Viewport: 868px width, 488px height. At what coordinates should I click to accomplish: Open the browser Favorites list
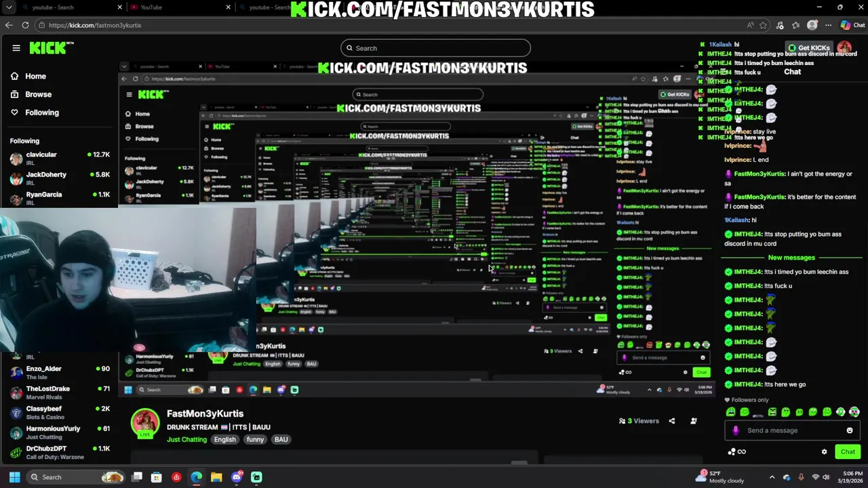pos(796,25)
